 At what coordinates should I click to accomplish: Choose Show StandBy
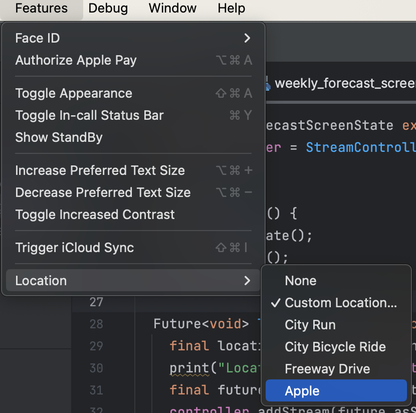[x=133, y=137]
